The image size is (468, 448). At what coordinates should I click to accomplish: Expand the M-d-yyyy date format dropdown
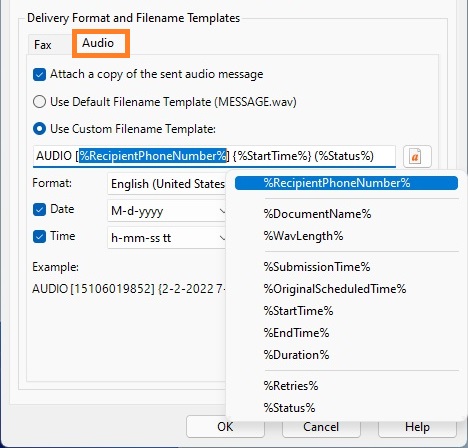[x=167, y=211]
